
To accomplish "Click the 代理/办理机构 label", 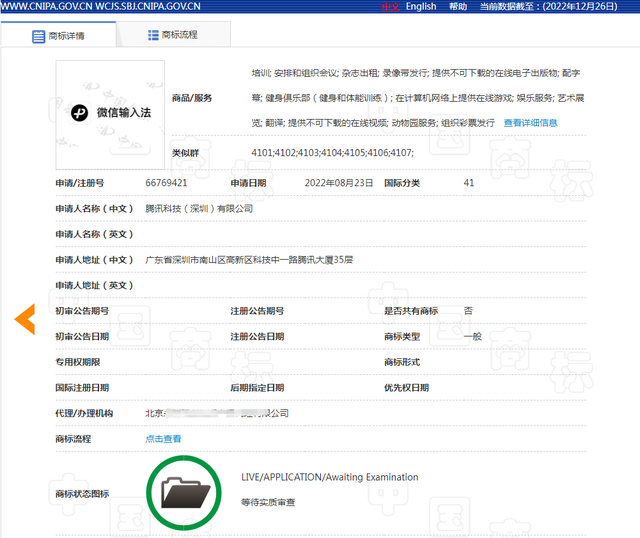I will (x=84, y=413).
